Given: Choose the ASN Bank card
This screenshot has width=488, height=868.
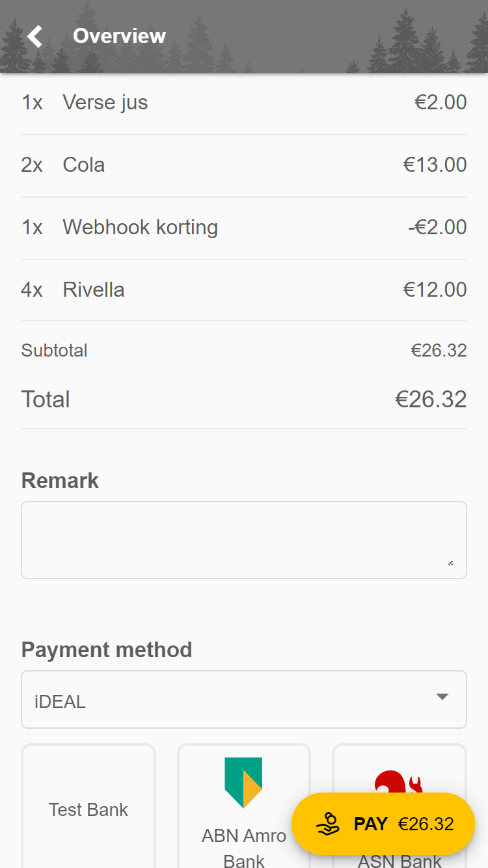Looking at the screenshot, I should (400, 807).
